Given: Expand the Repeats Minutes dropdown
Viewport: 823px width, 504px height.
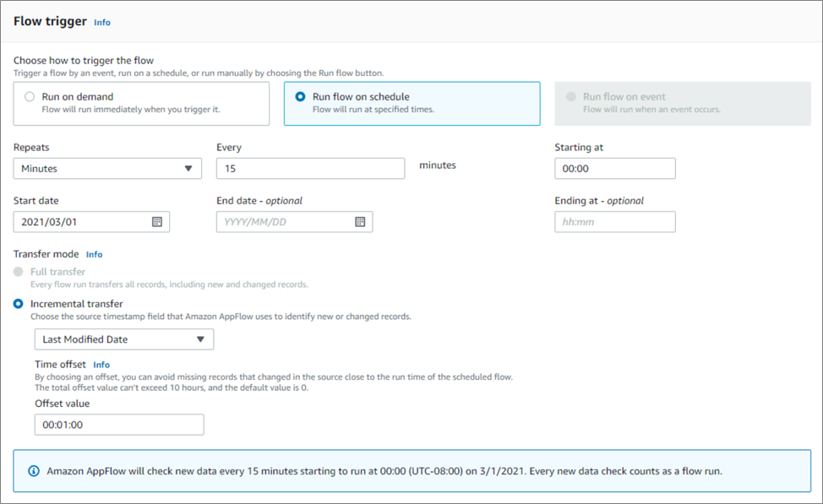Looking at the screenshot, I should tap(107, 168).
